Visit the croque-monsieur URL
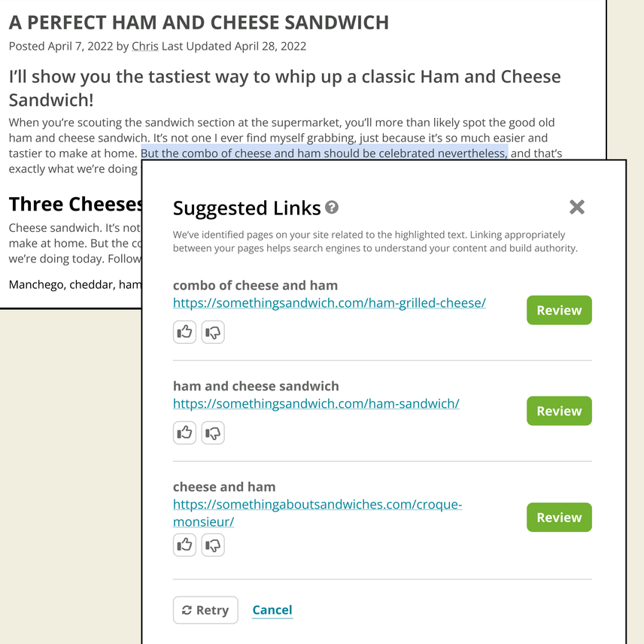644x644 pixels. click(317, 504)
